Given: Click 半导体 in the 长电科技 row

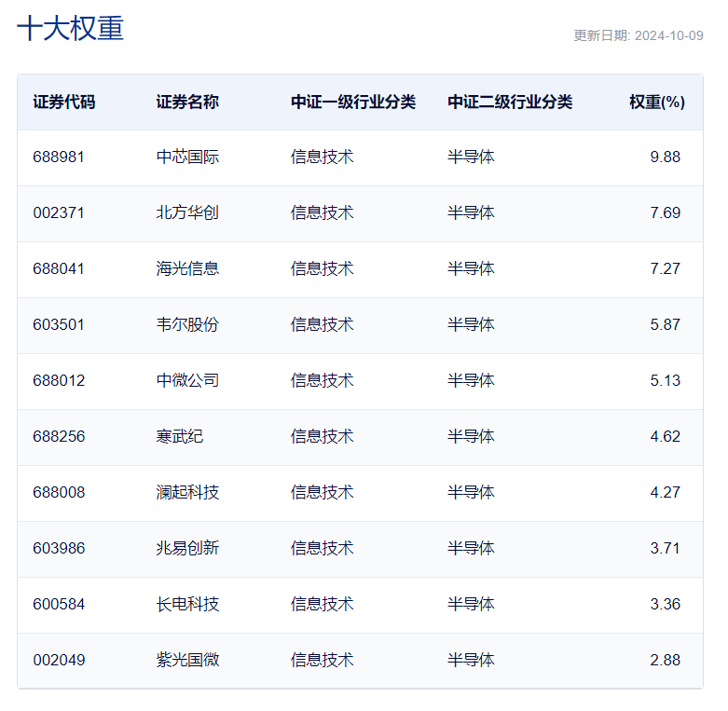Looking at the screenshot, I should [471, 604].
